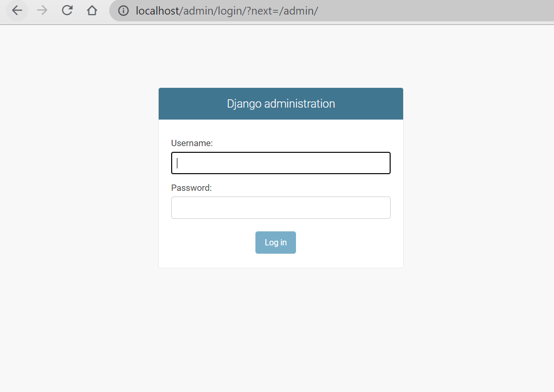This screenshot has height=392, width=554.
Task: Focus the Username input field
Action: (281, 163)
